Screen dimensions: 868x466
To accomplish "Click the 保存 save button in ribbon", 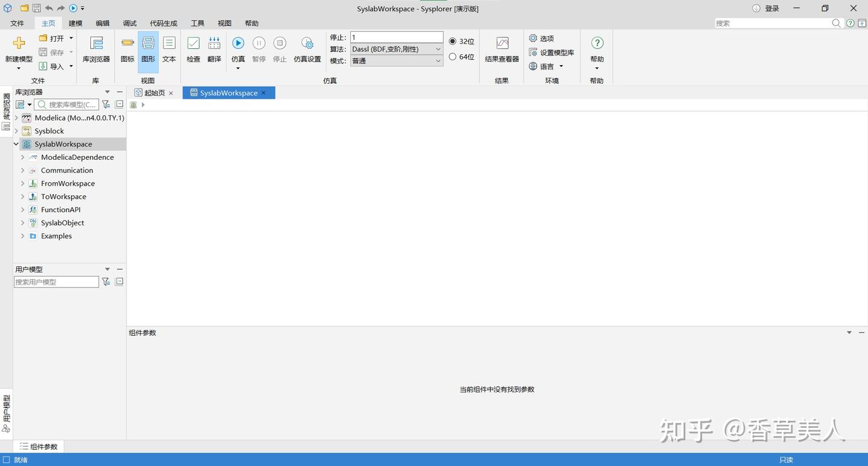I will click(x=52, y=52).
